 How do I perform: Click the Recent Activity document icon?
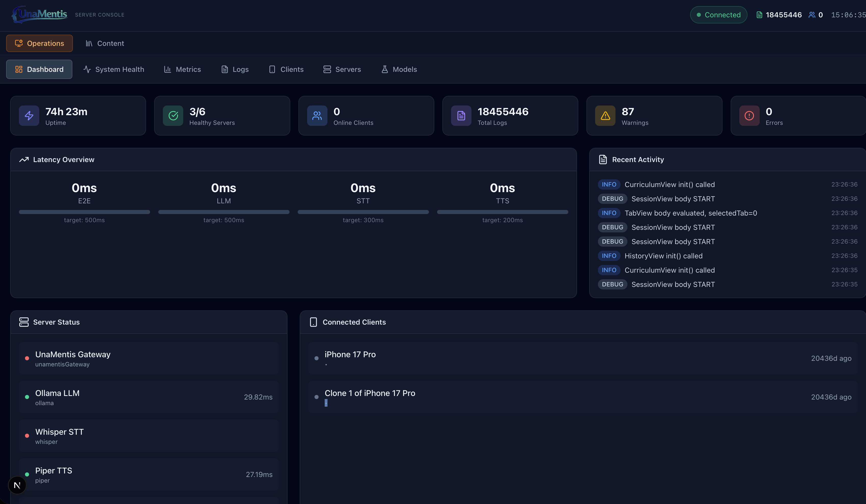pos(602,160)
